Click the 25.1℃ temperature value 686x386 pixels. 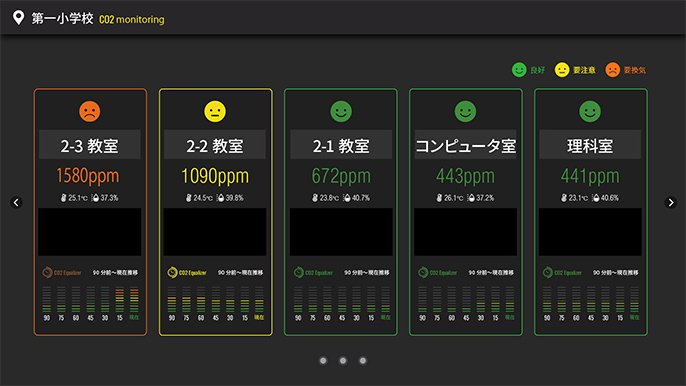(78, 198)
